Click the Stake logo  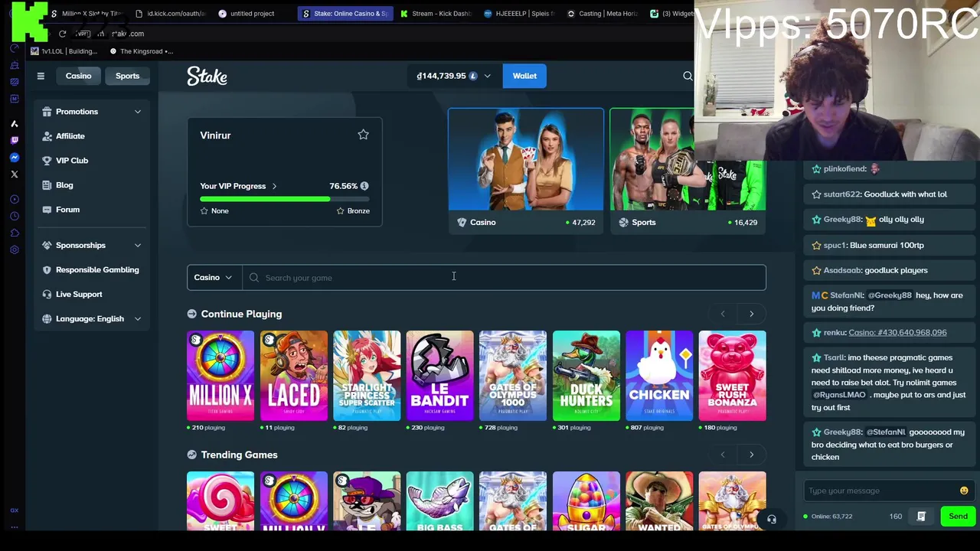pos(207,76)
